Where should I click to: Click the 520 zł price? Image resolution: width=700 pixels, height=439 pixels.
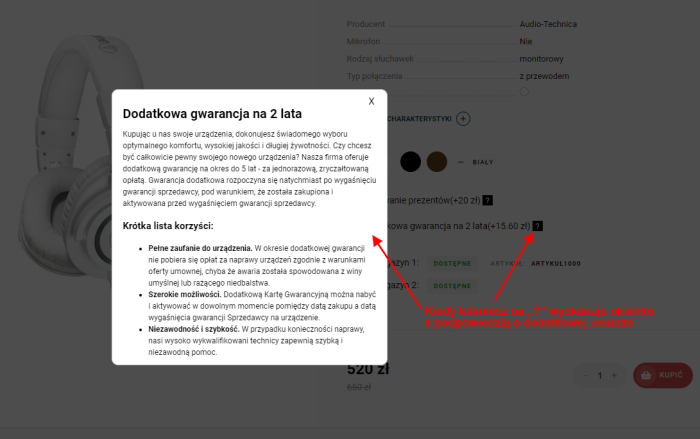tap(366, 369)
